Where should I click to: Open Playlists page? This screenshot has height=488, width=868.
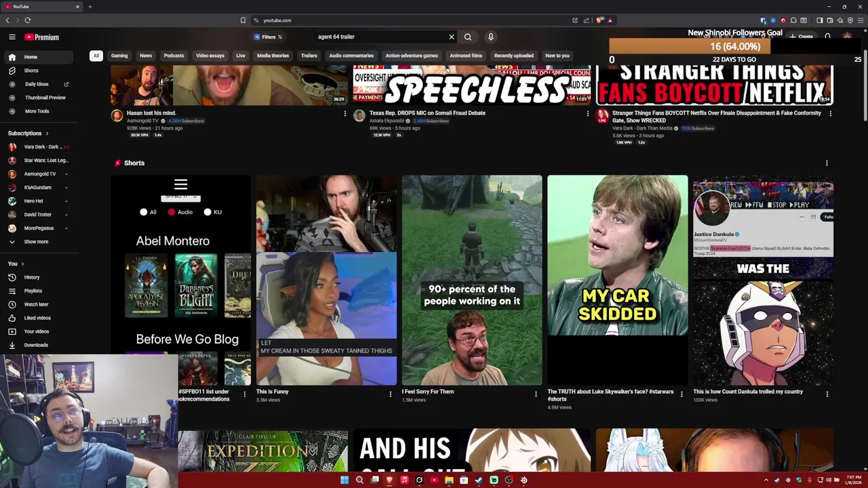click(x=39, y=291)
